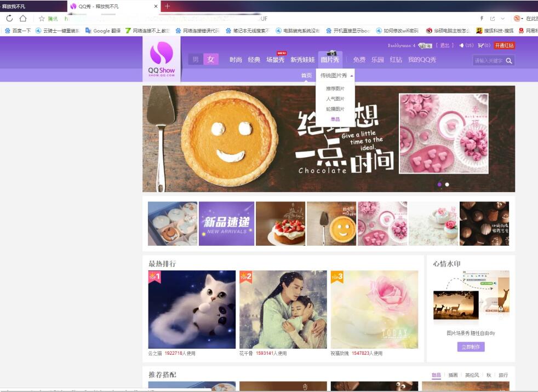Open the TOP 1 云之猫 image
Screen dimensions: 538x392
pyautogui.click(x=192, y=309)
